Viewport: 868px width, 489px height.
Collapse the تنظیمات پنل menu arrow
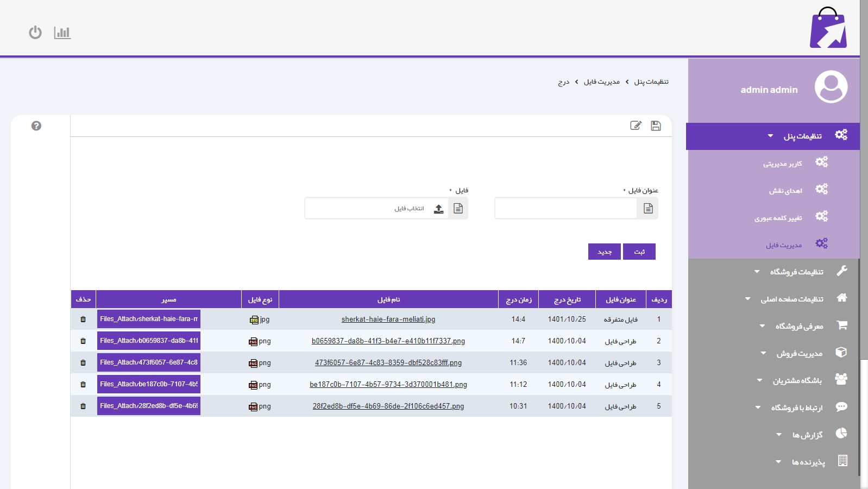pyautogui.click(x=770, y=136)
